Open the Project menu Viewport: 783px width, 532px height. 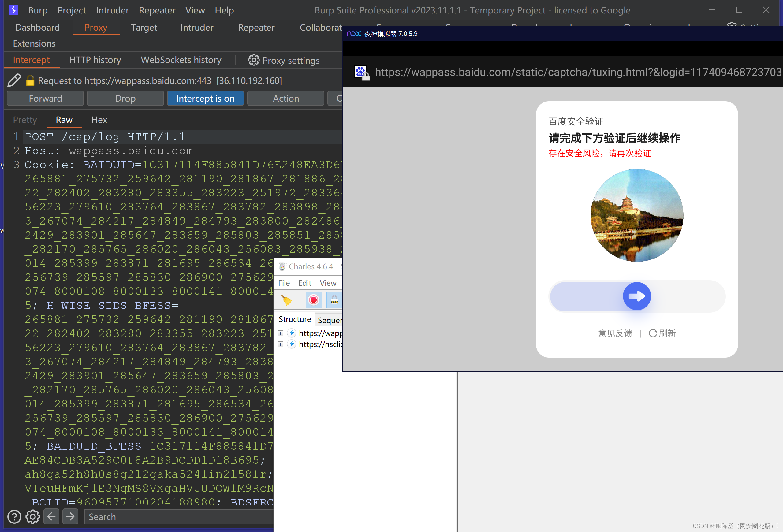click(x=71, y=10)
